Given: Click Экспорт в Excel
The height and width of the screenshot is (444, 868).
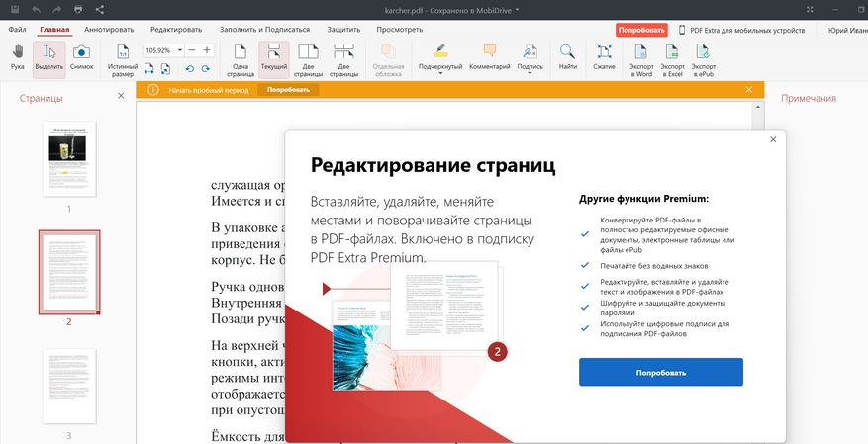Looking at the screenshot, I should (x=672, y=59).
